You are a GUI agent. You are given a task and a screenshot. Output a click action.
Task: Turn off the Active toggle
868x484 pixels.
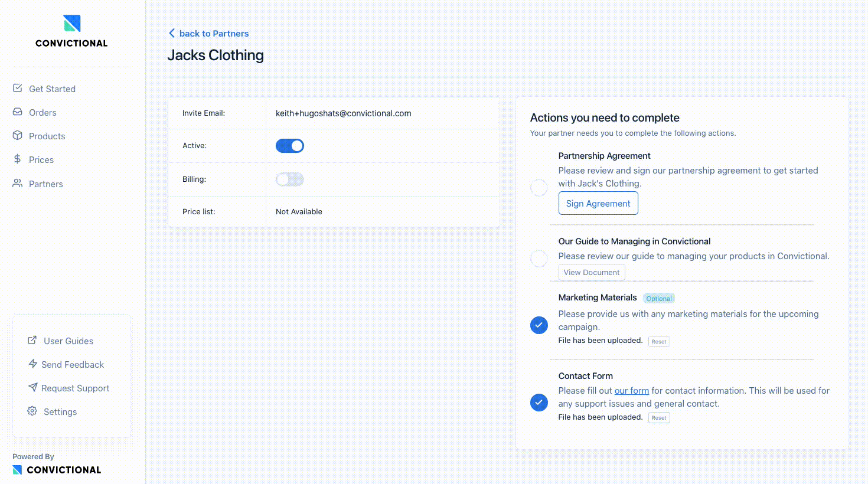click(290, 146)
